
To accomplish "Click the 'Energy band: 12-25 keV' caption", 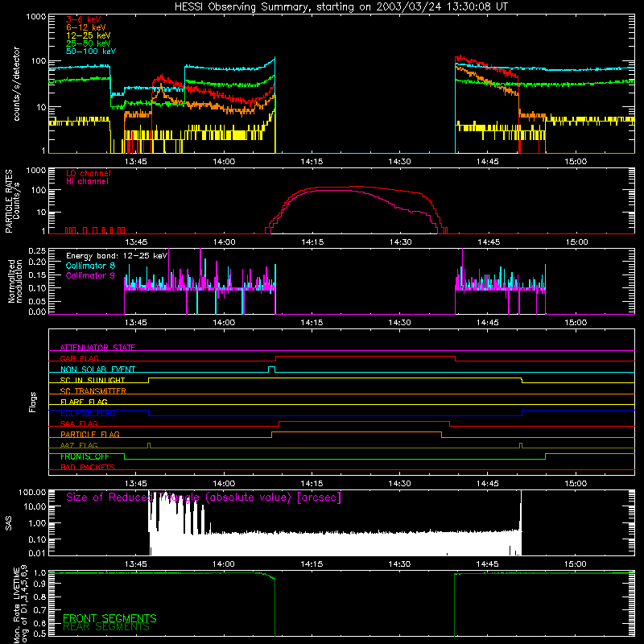I will click(117, 256).
